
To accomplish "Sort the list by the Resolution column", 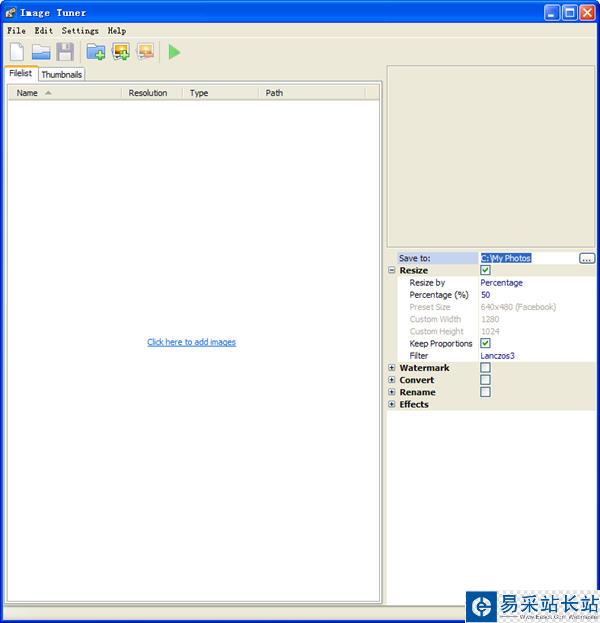I will [x=151, y=93].
